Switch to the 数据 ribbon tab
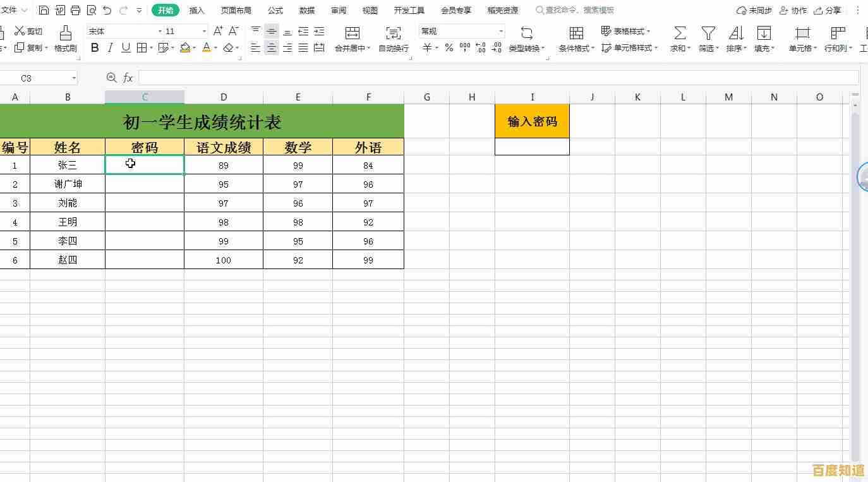 pos(307,9)
